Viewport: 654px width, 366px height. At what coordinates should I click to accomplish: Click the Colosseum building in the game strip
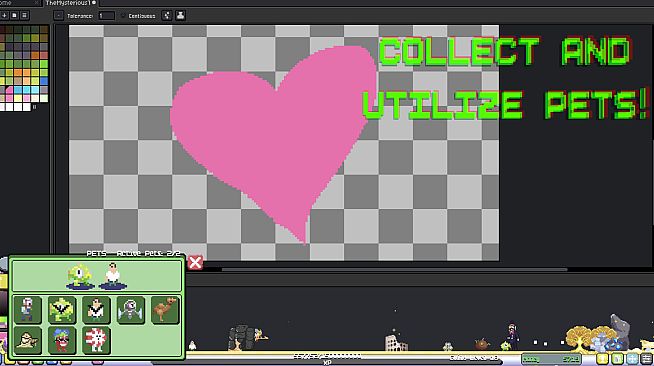pyautogui.click(x=396, y=342)
